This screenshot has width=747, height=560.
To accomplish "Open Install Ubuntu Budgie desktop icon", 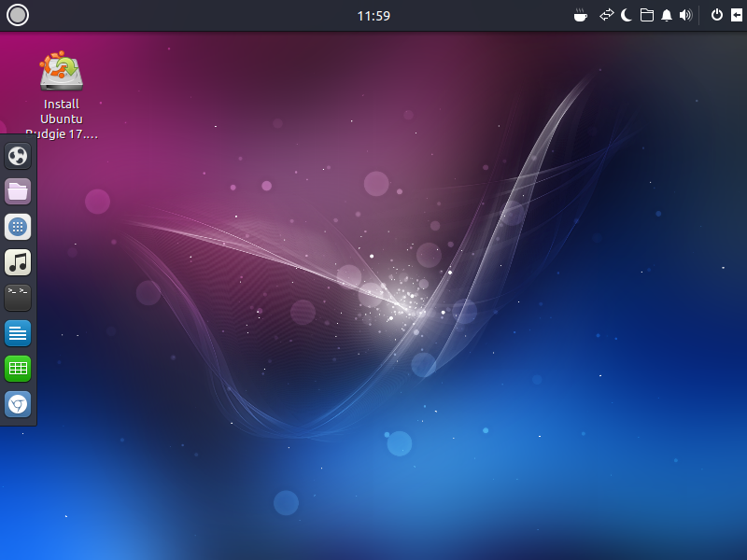I will tap(62, 71).
